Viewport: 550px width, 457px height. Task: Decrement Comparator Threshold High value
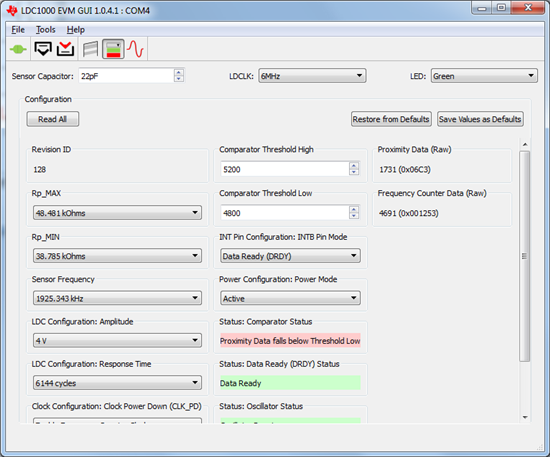(354, 173)
